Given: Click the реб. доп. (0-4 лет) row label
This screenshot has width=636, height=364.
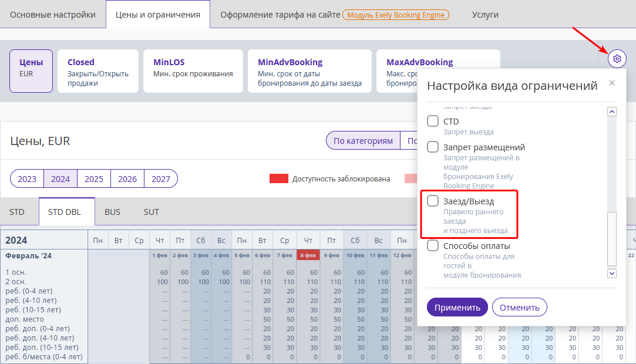Looking at the screenshot, I should [38, 328].
